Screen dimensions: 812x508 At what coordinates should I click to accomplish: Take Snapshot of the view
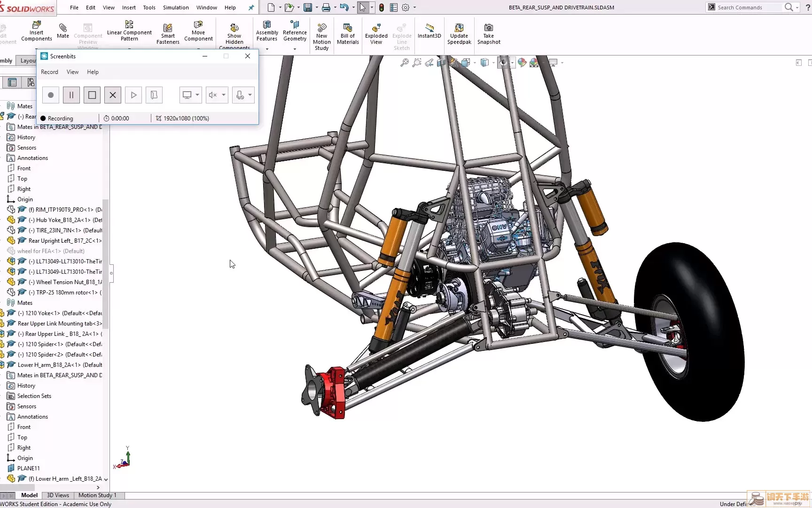pyautogui.click(x=489, y=34)
